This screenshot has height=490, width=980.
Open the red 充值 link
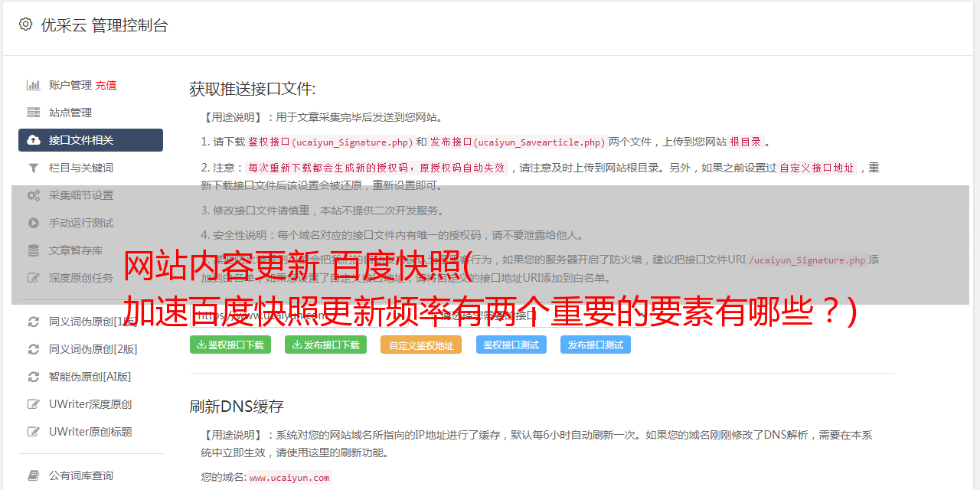pos(106,85)
